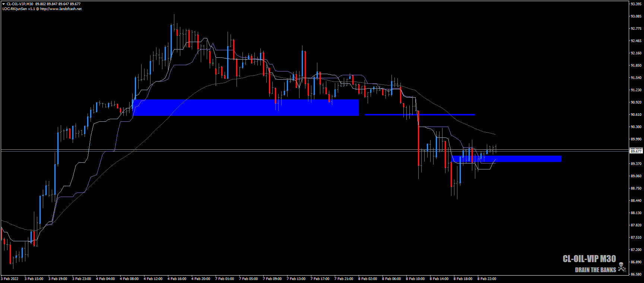This screenshot has height=283, width=644.
Task: Click the 91.540 price axis label
Action: (x=636, y=78)
